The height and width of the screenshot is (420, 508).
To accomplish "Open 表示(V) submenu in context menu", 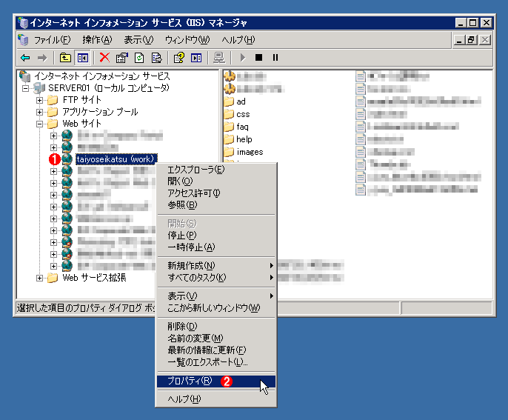I will click(216, 296).
